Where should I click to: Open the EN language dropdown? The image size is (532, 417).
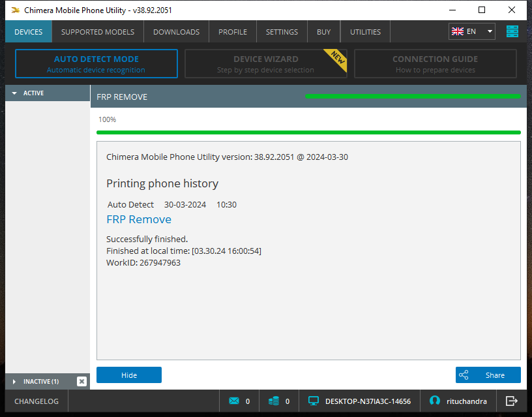[471, 31]
